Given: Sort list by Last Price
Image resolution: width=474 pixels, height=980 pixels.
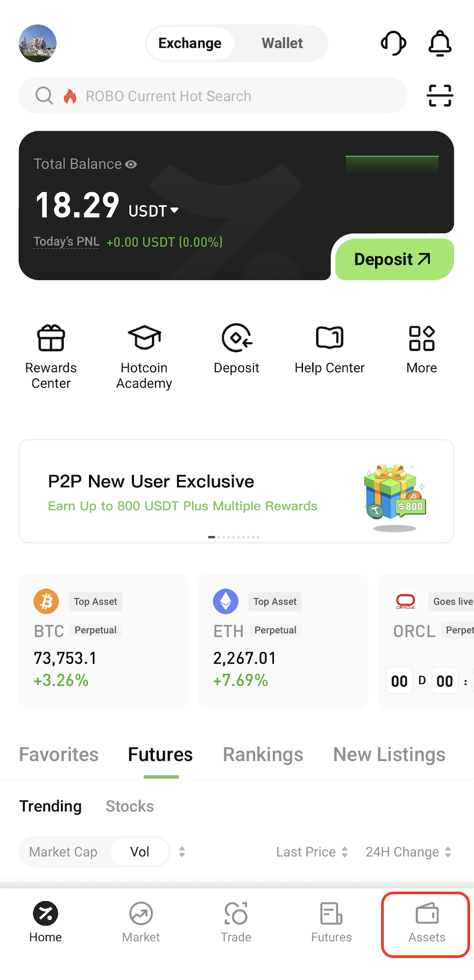Looking at the screenshot, I should (312, 852).
